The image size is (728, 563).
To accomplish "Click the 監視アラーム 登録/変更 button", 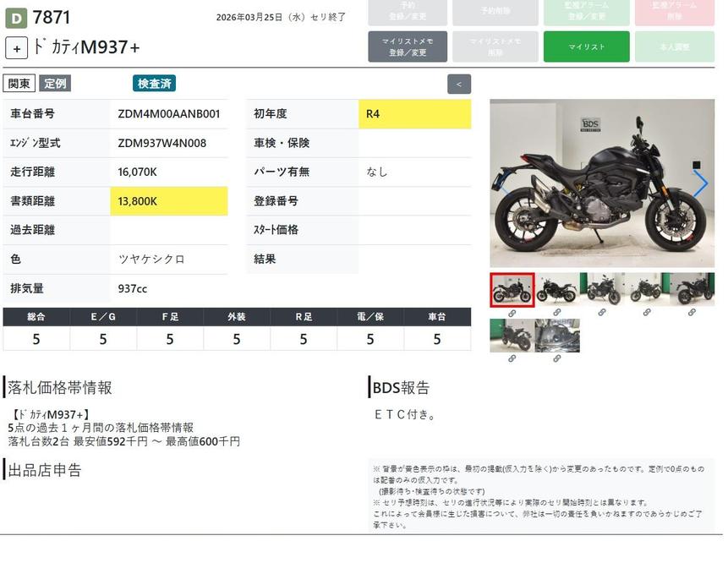I will [x=586, y=11].
